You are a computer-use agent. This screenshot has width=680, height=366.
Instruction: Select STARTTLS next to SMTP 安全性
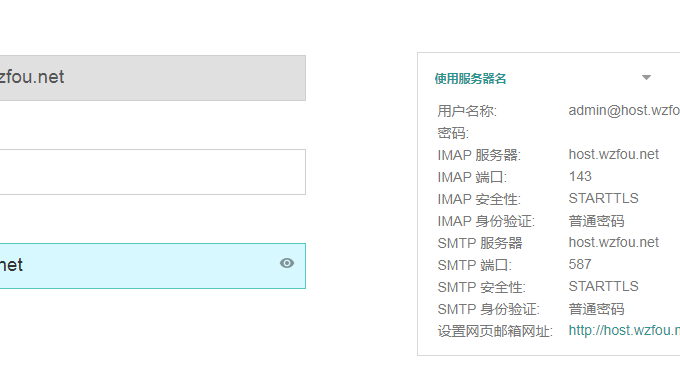pyautogui.click(x=603, y=287)
